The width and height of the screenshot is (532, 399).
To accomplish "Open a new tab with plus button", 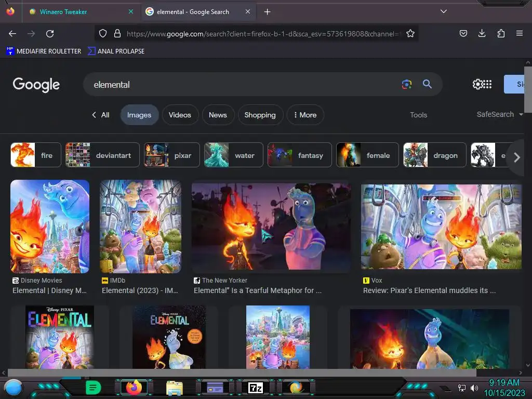I will 268,12.
